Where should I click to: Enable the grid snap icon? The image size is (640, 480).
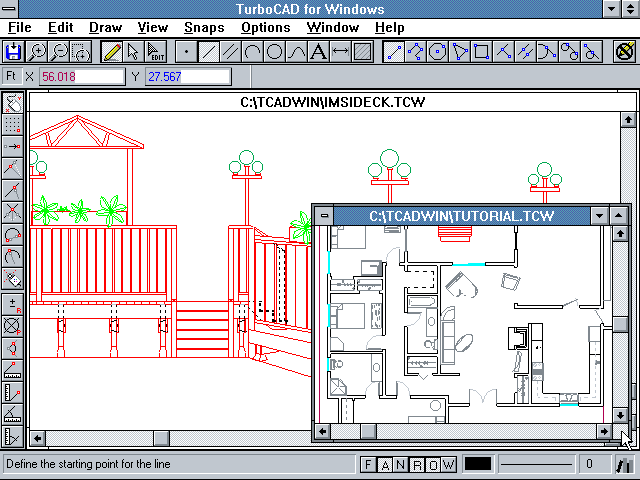13,124
